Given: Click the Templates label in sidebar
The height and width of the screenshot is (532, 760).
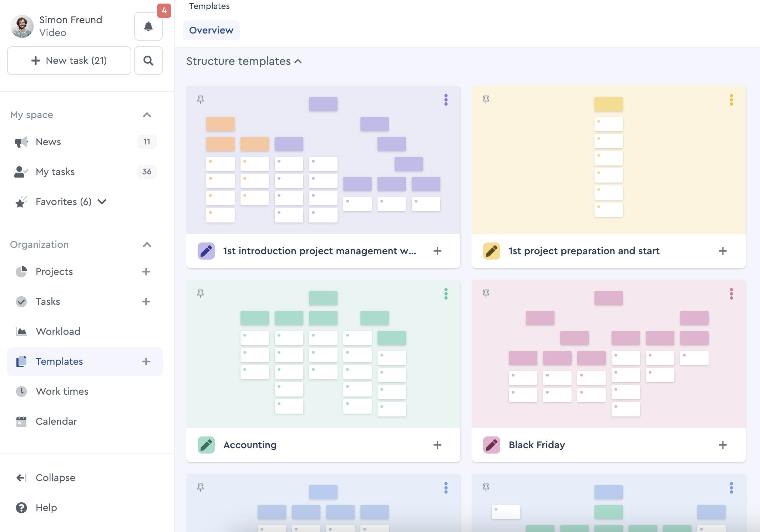Looking at the screenshot, I should [59, 362].
